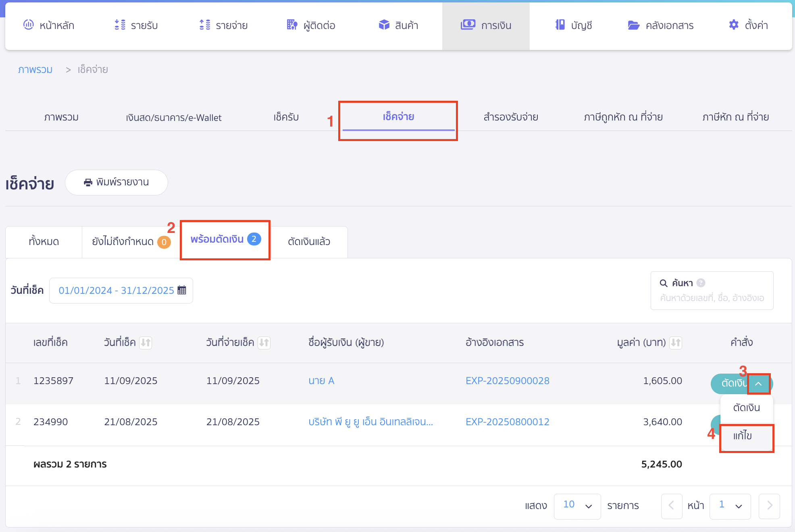Screen dimensions: 795x532
Task: Switch to สำรองรับจ่าย tab
Action: coord(511,117)
